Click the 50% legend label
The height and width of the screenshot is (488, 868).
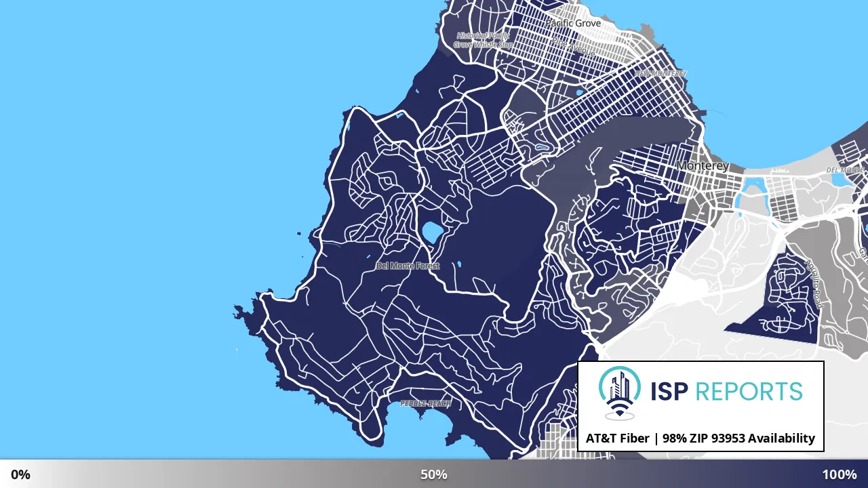[x=434, y=474]
